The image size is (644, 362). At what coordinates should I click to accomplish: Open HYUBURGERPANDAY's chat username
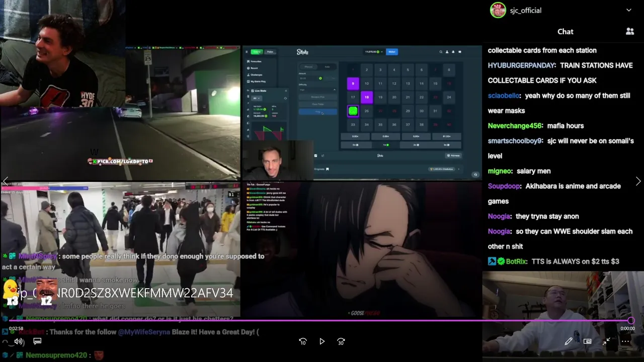[x=521, y=65]
